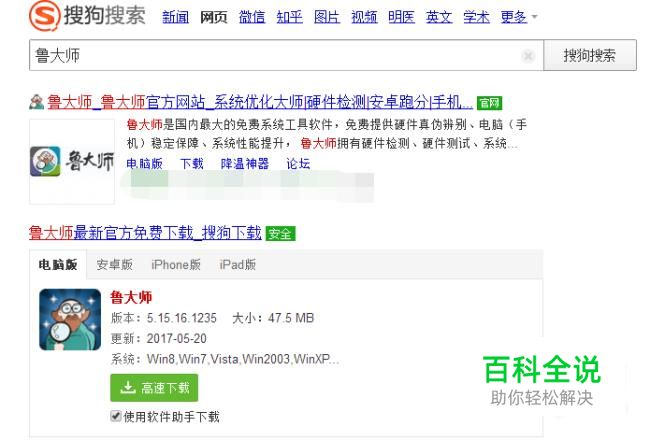Open the 降温神器 sublink

pos(245,163)
